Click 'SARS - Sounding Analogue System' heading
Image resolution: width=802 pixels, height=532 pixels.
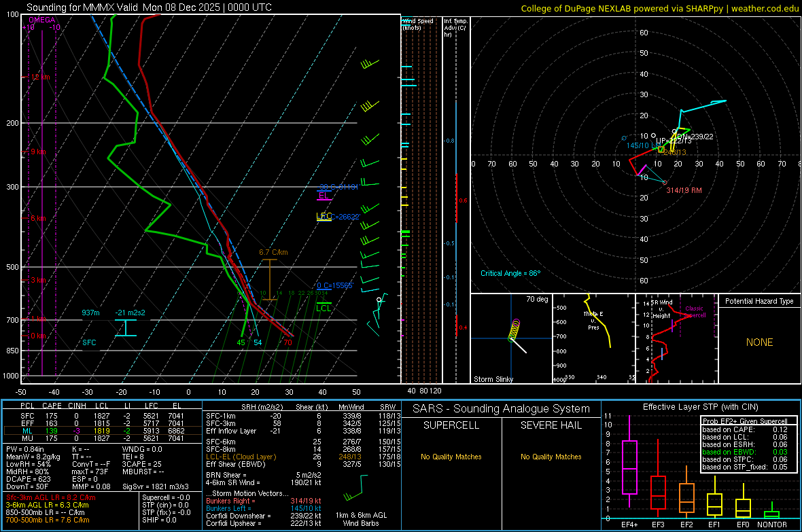click(x=502, y=409)
